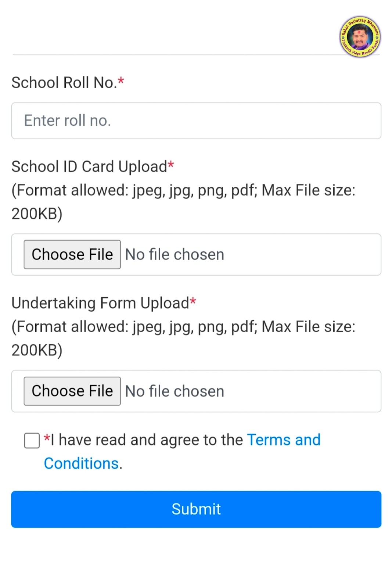Submit the form with the blue button
Screen dimensions: 392x588
point(196,509)
